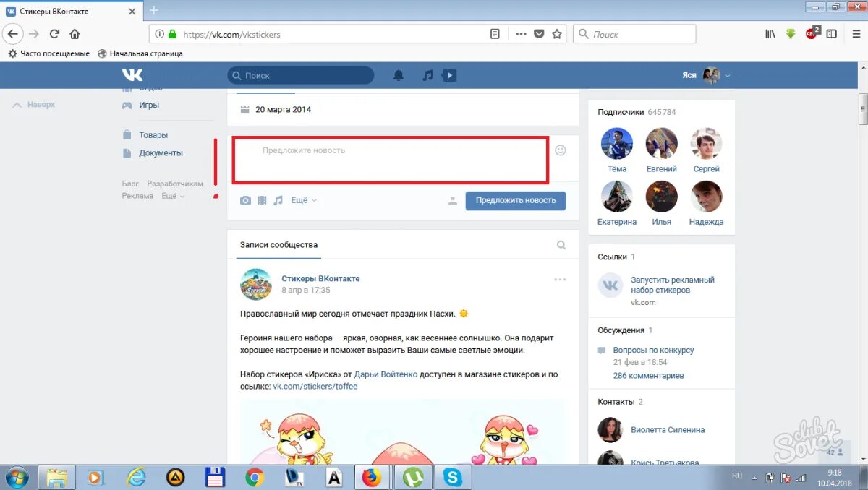Click the Firefox Поиск search box
The image size is (868, 490).
coord(634,34)
